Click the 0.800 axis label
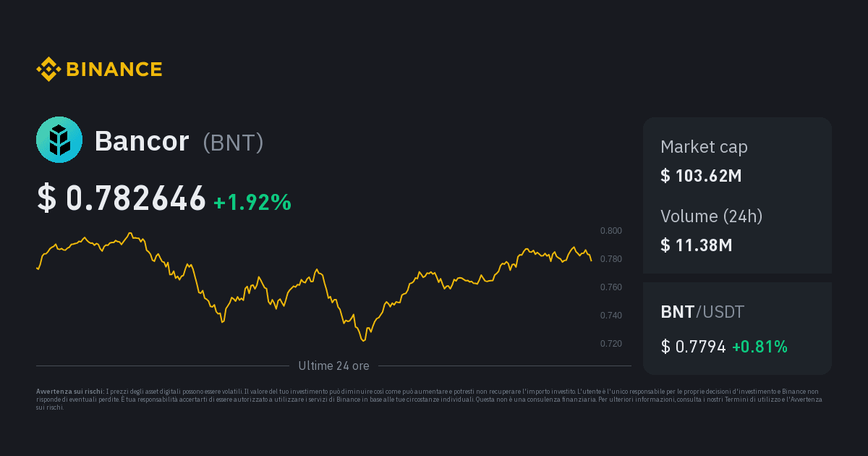Viewport: 868px width, 456px height. pos(611,231)
